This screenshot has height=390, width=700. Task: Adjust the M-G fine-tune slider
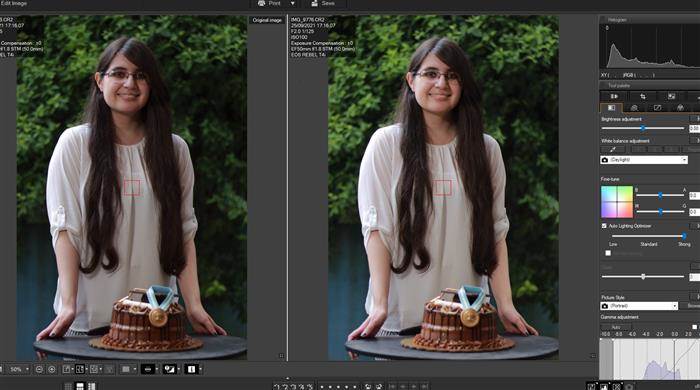[660, 212]
